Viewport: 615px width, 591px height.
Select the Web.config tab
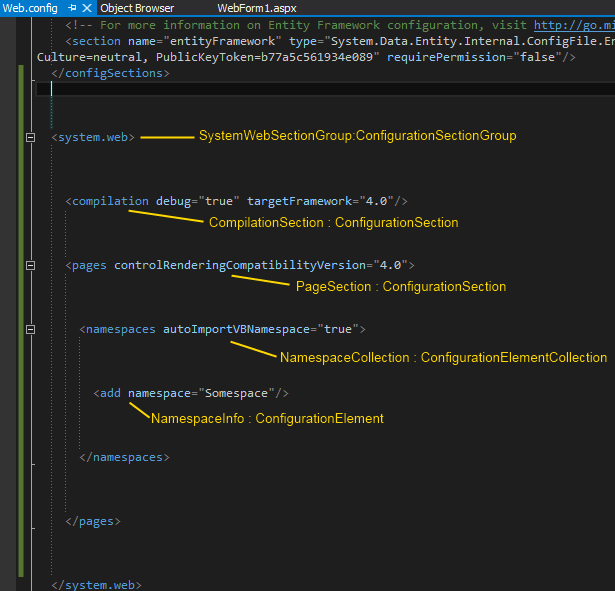click(30, 7)
